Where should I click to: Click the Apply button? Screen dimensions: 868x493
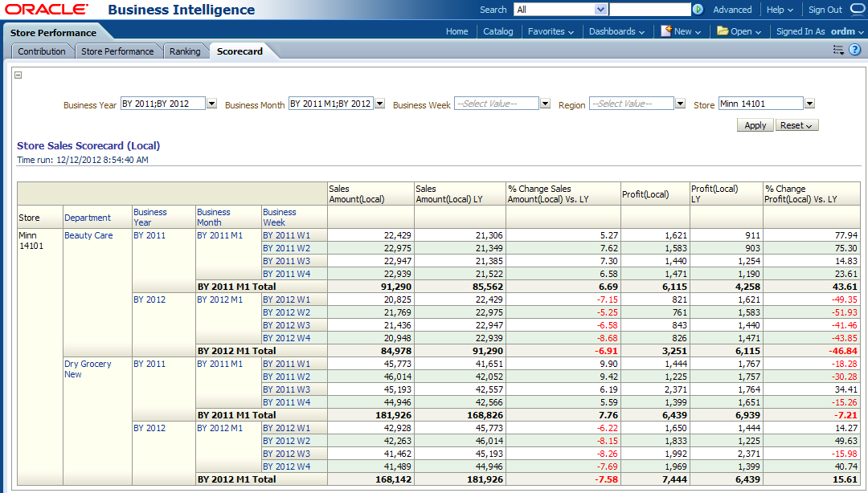point(755,125)
